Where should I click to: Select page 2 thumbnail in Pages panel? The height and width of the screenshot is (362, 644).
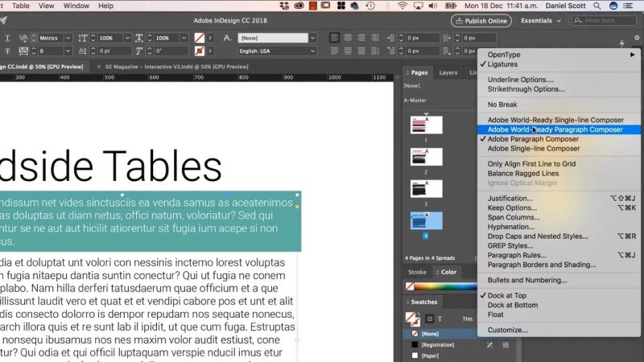(427, 157)
